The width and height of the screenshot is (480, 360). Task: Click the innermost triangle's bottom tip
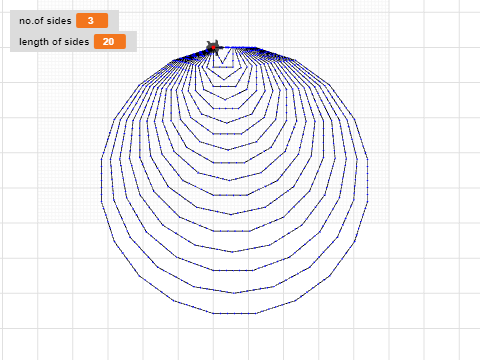pos(222,63)
